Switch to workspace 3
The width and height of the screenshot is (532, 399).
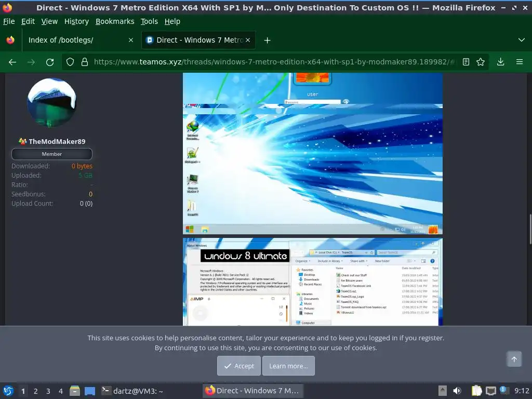tap(48, 391)
